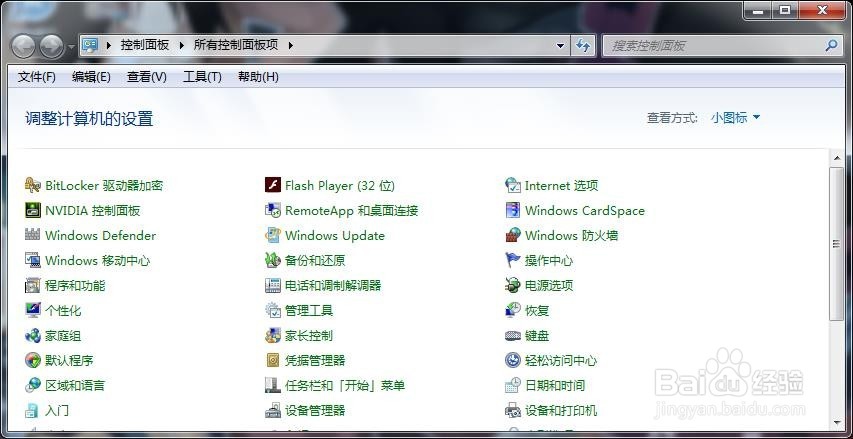Click the 默认程序 icon
This screenshot has height=439, width=853.
(33, 360)
